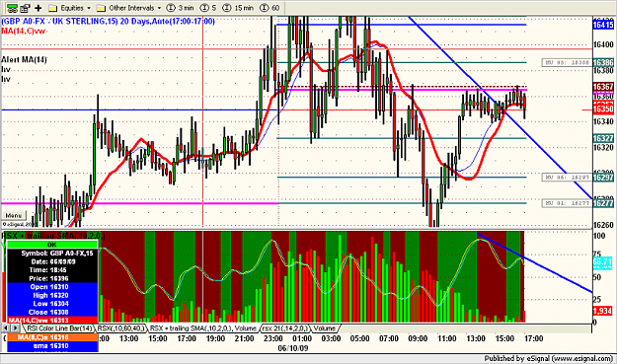Open the Other Intervals dropdown
This screenshot has width=617, height=364.
[x=129, y=8]
